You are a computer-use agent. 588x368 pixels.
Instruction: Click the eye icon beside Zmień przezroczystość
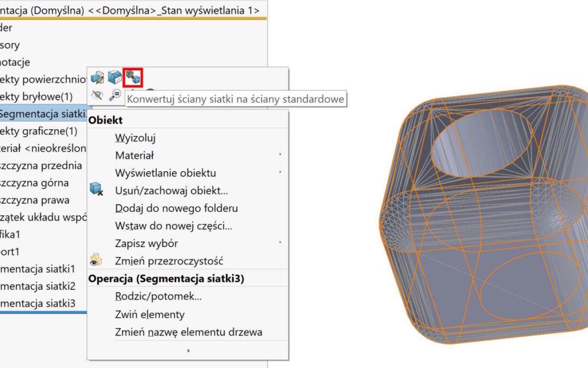96,261
